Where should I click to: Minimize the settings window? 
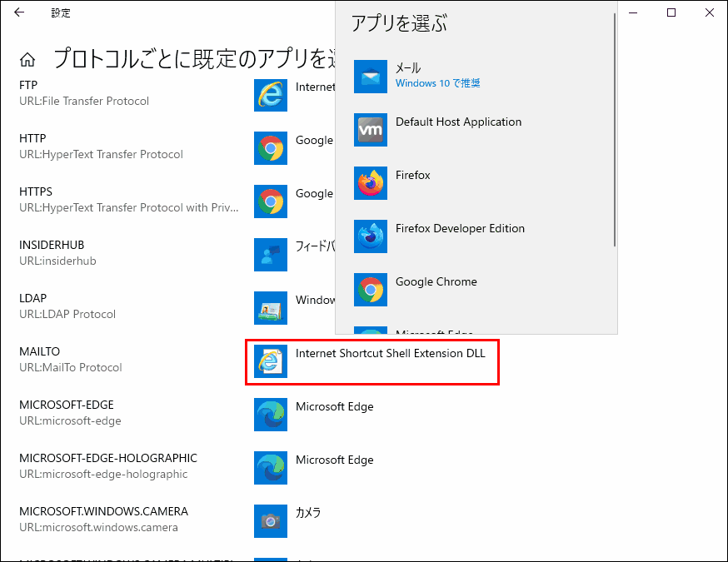click(633, 12)
